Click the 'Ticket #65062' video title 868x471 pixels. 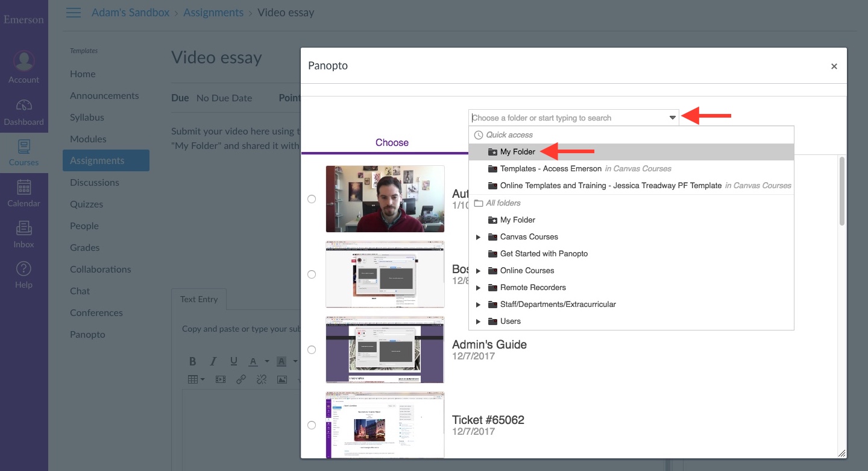[488, 420]
